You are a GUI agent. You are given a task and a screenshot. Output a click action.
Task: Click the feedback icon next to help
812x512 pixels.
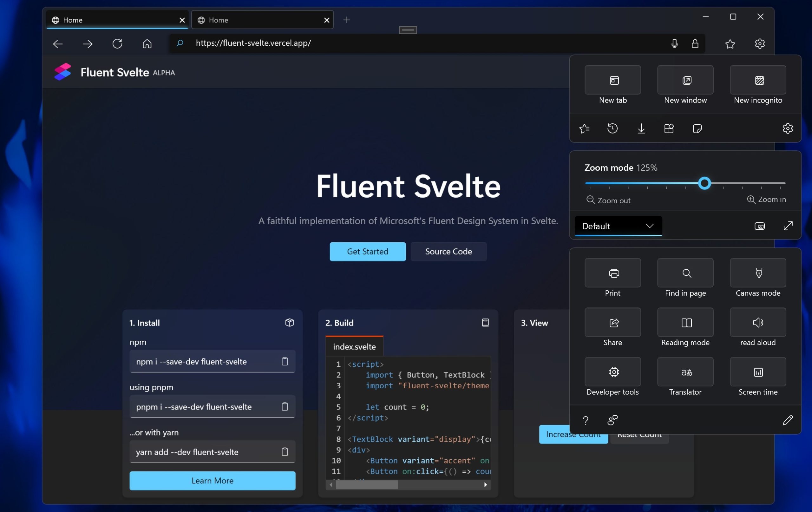click(612, 420)
